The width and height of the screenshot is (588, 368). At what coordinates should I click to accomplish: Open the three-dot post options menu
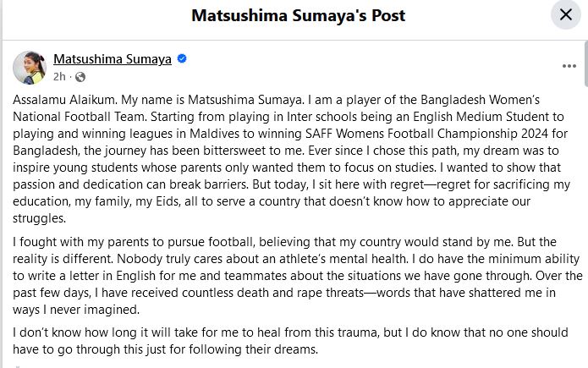coord(569,66)
